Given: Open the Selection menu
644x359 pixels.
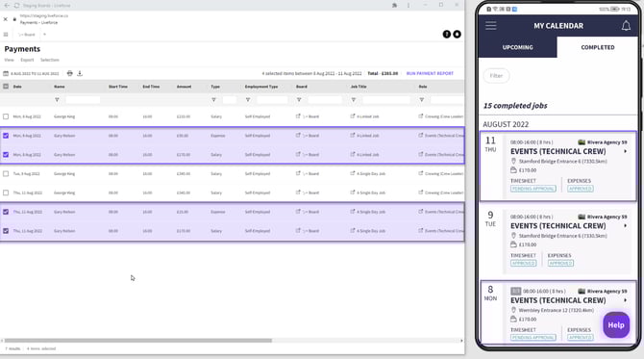Looking at the screenshot, I should (x=50, y=60).
